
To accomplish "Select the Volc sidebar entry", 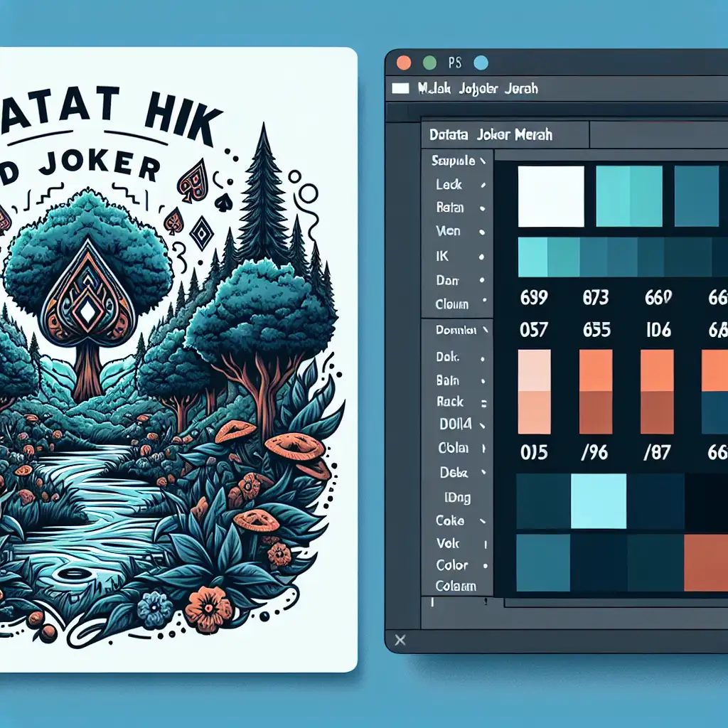I will 448,542.
